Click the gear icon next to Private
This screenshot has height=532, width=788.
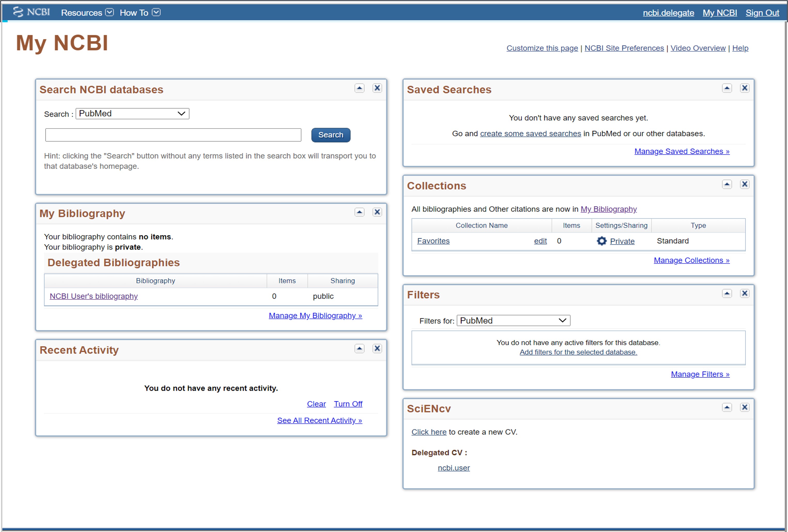(602, 241)
